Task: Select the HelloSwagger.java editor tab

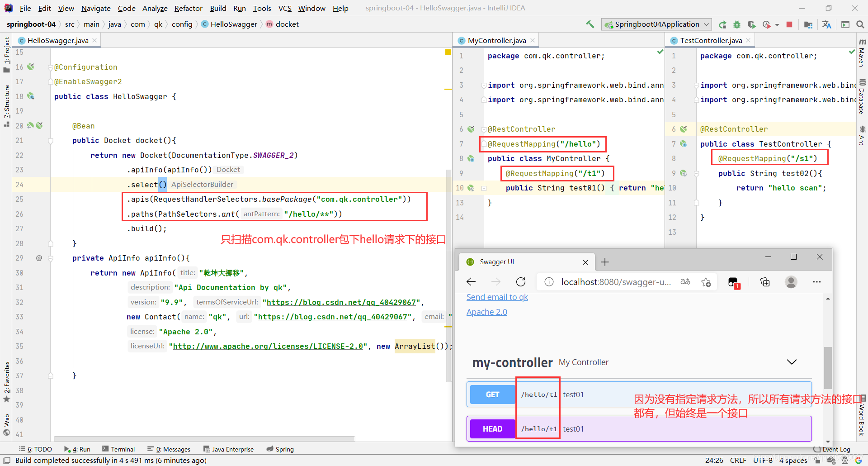Action: [x=58, y=40]
